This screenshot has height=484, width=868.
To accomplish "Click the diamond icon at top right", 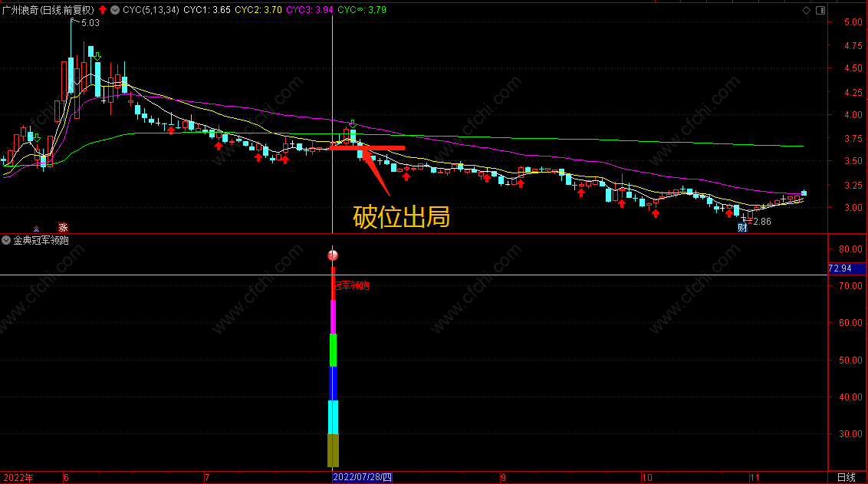I will [x=806, y=10].
